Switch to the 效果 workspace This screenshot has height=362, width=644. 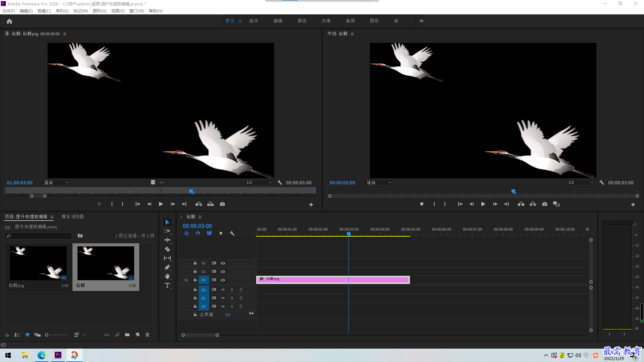click(326, 21)
